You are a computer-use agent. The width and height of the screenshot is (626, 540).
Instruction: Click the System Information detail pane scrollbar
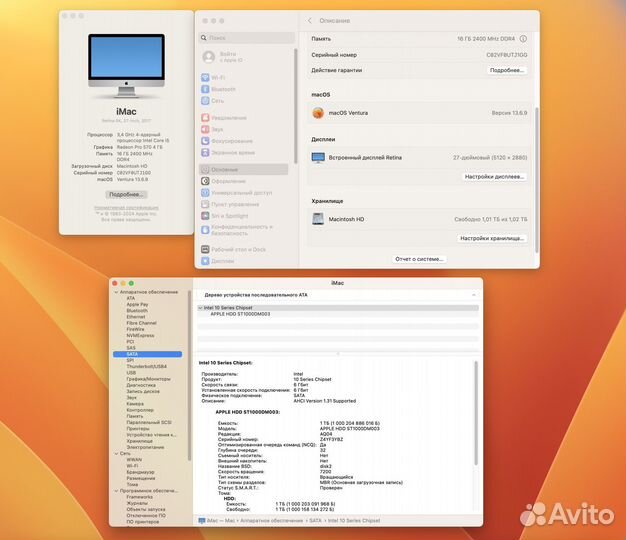(x=475, y=413)
